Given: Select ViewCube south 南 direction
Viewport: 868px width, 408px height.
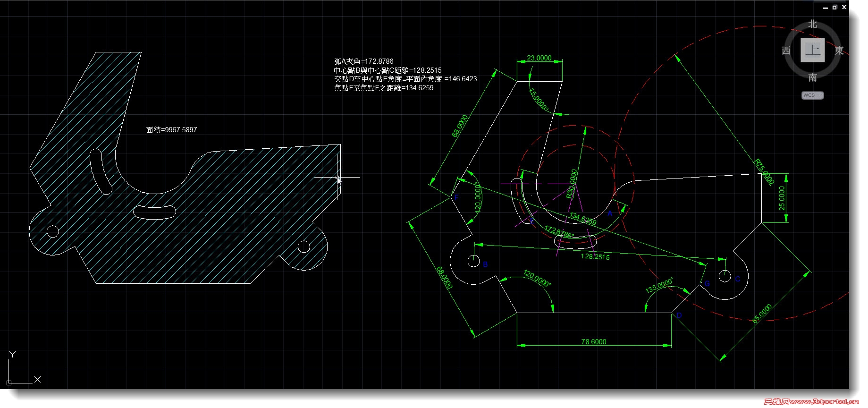Looking at the screenshot, I should click(812, 77).
